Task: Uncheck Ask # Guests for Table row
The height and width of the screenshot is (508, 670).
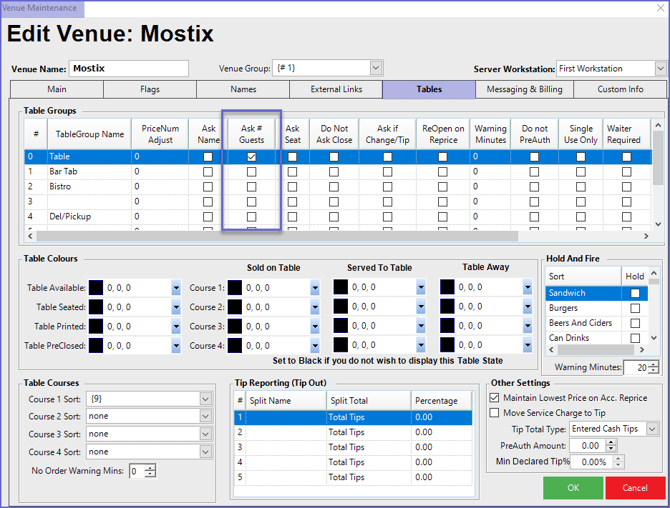Action: point(251,157)
